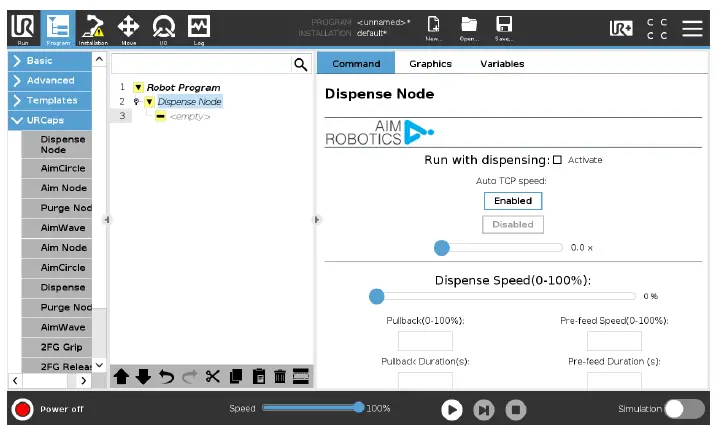Open the four-C checksum indicator

(x=657, y=28)
